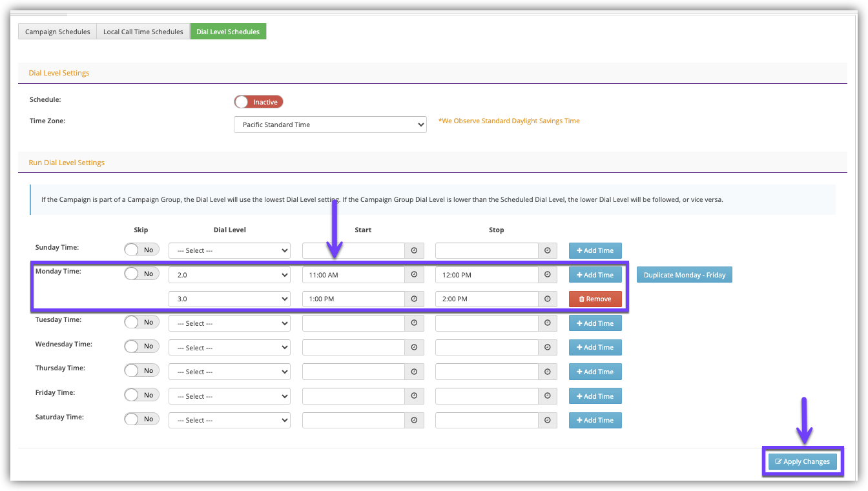This screenshot has width=868, height=491.
Task: Open Local Call Time Schedules tab
Action: pos(143,32)
